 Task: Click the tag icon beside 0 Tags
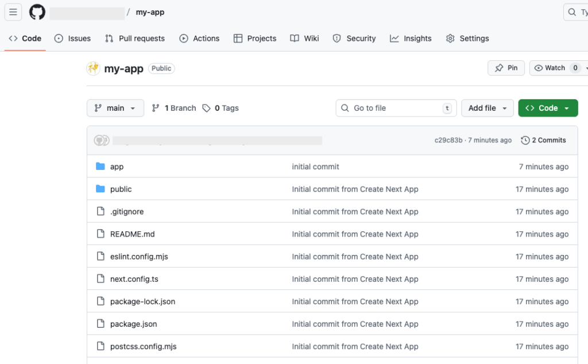pyautogui.click(x=207, y=108)
